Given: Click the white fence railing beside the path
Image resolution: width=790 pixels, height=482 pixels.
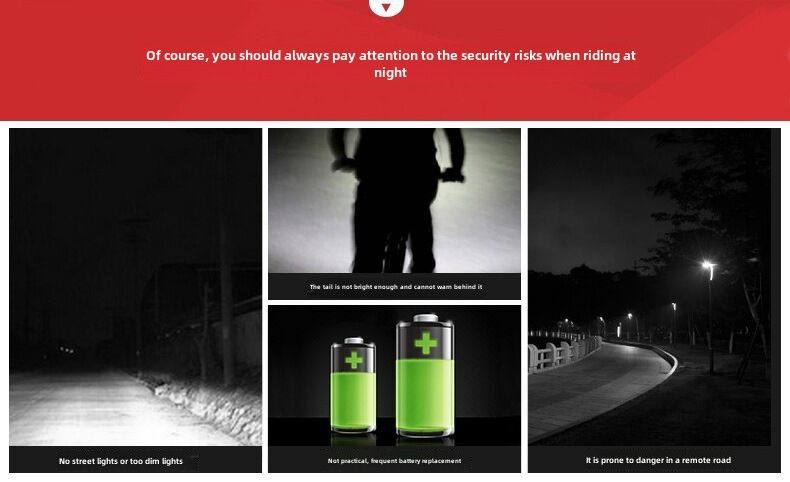Looking at the screenshot, I should coord(563,353).
